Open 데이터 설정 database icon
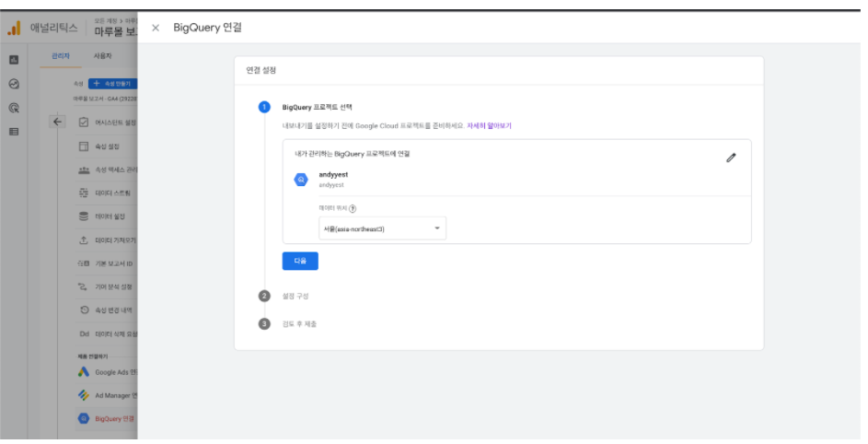The height and width of the screenshot is (444, 868). [x=84, y=216]
